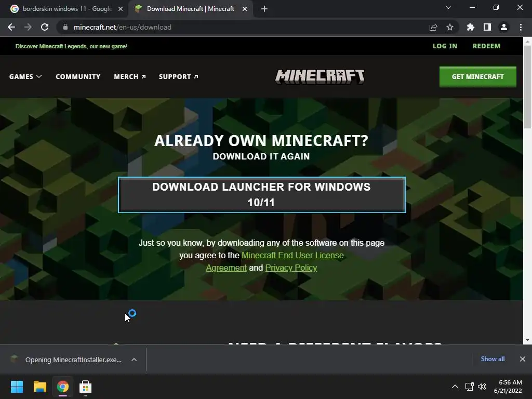532x399 pixels.
Task: Toggle the Chrome side panel icon
Action: 487,27
